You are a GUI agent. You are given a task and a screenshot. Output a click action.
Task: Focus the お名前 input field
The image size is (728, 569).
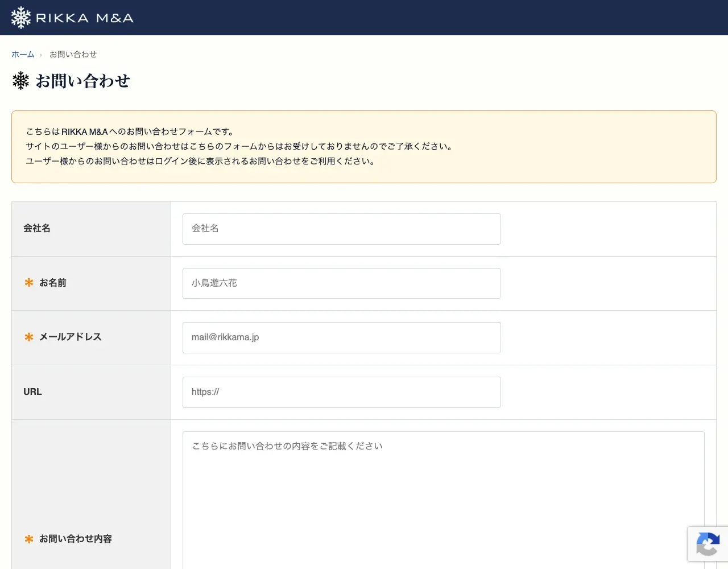tap(342, 283)
